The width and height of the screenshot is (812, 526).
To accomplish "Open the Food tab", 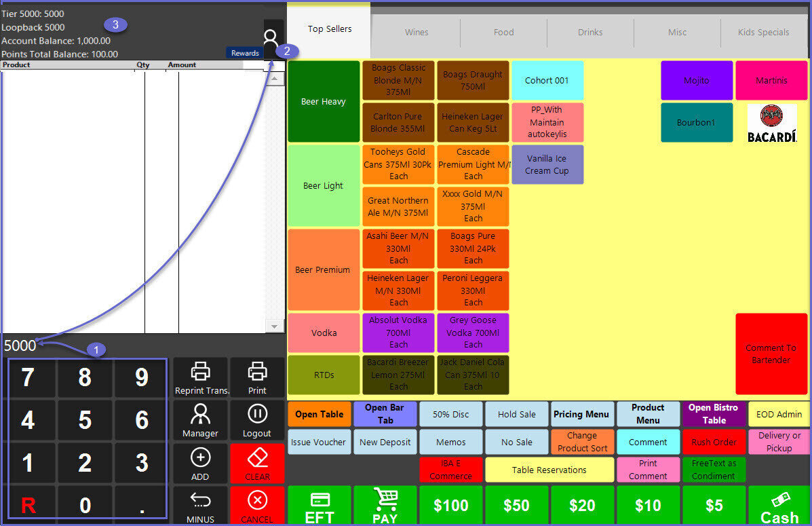I will [x=504, y=32].
